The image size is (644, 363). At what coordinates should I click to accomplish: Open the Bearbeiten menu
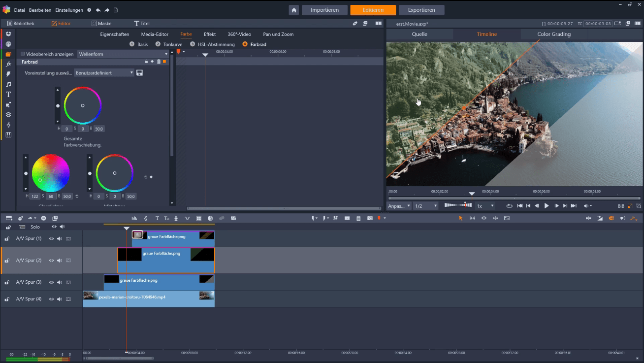[x=40, y=10]
